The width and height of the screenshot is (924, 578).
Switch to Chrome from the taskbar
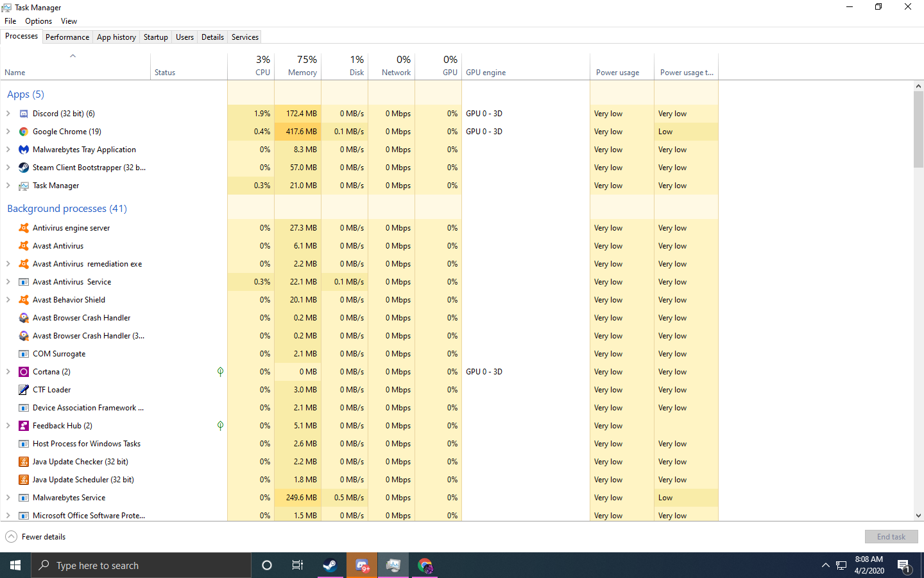[x=425, y=565]
